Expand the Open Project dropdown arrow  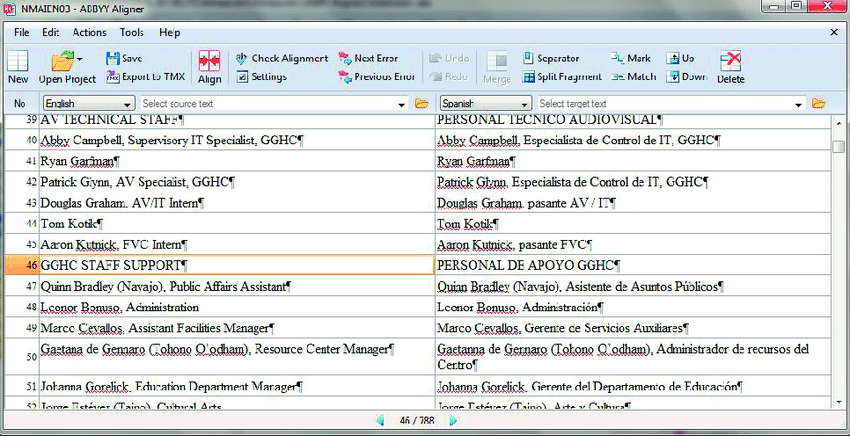tap(80, 60)
